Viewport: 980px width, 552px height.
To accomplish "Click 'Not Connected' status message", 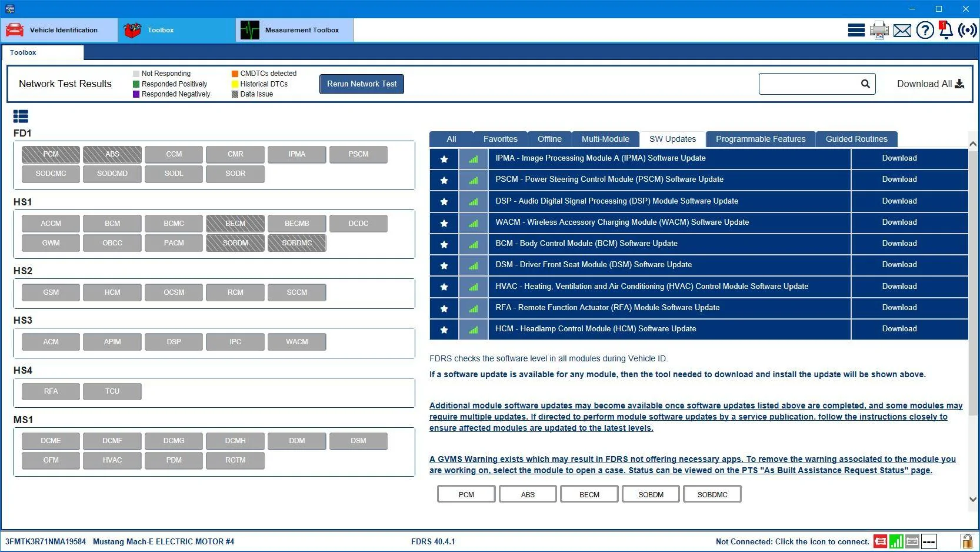I will (792, 541).
